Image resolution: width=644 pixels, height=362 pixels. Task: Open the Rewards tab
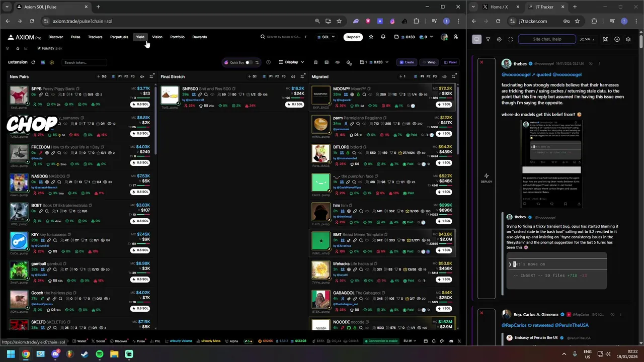[x=200, y=37]
